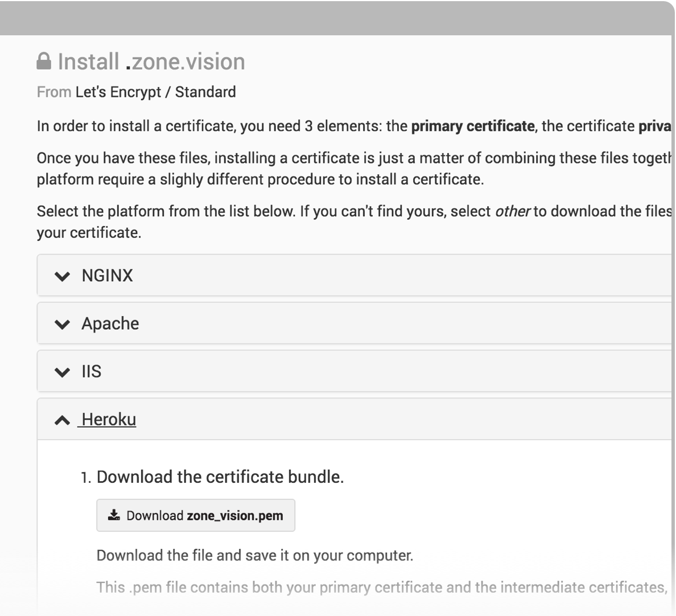The height and width of the screenshot is (616, 676).
Task: Expand the Apache section chevron
Action: pyautogui.click(x=62, y=324)
